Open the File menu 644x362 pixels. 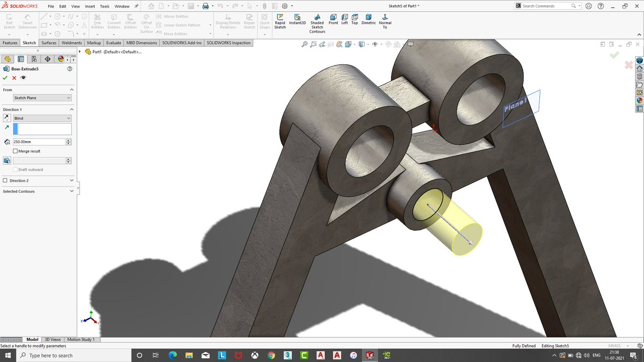click(x=51, y=6)
